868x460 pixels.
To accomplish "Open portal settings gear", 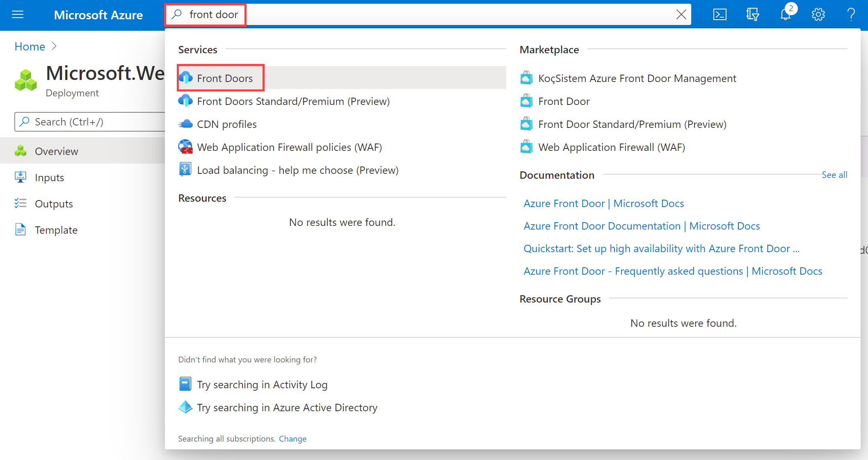I will click(x=818, y=14).
